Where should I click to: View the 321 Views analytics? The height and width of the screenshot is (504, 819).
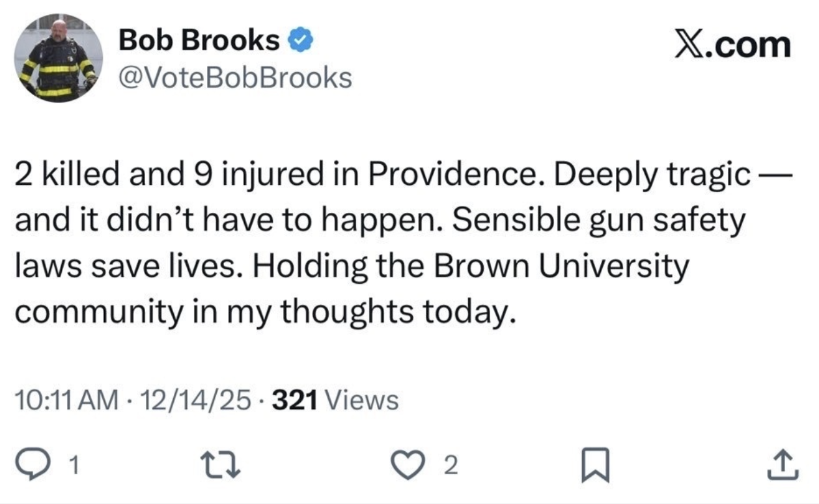click(x=334, y=400)
